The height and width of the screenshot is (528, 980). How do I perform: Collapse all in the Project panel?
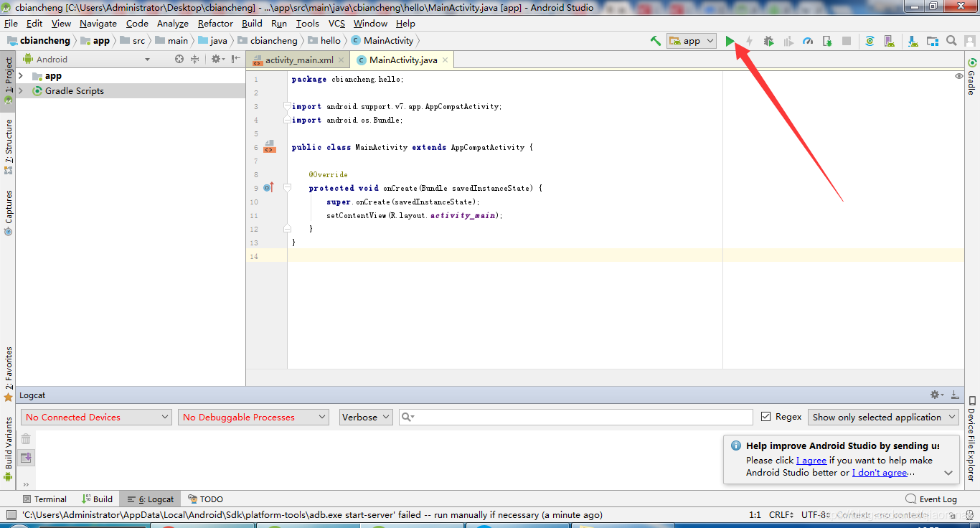tap(194, 60)
